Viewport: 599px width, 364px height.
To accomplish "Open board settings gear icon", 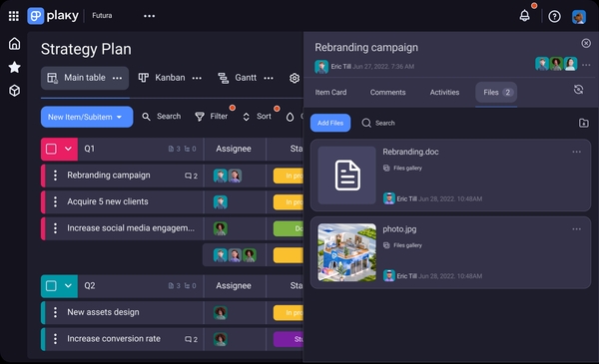I will [x=295, y=78].
